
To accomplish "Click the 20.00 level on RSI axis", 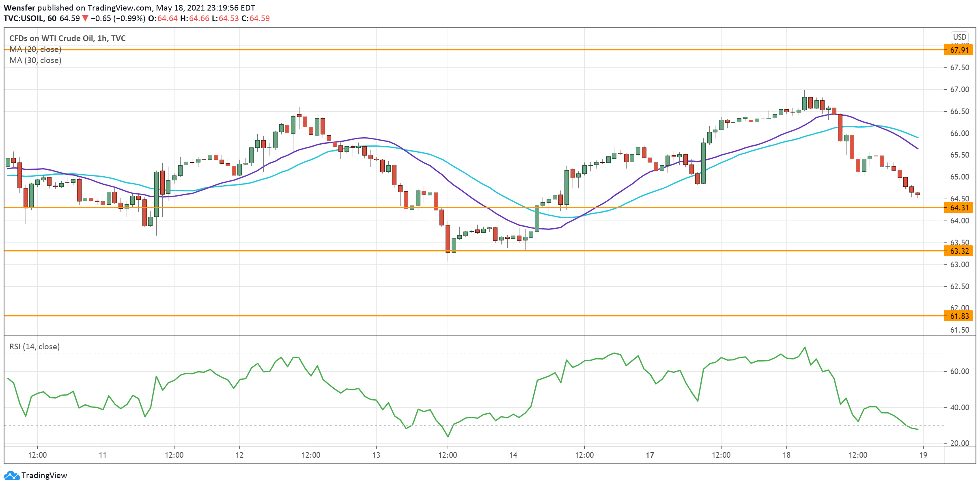I will pos(959,443).
